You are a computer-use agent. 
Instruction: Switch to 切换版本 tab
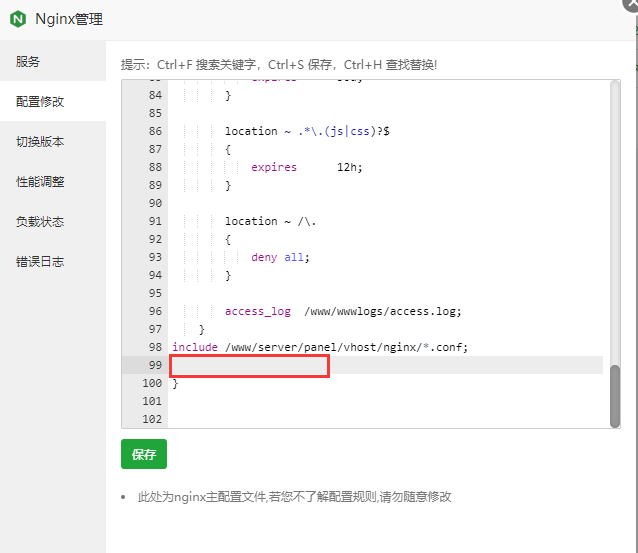[53, 141]
